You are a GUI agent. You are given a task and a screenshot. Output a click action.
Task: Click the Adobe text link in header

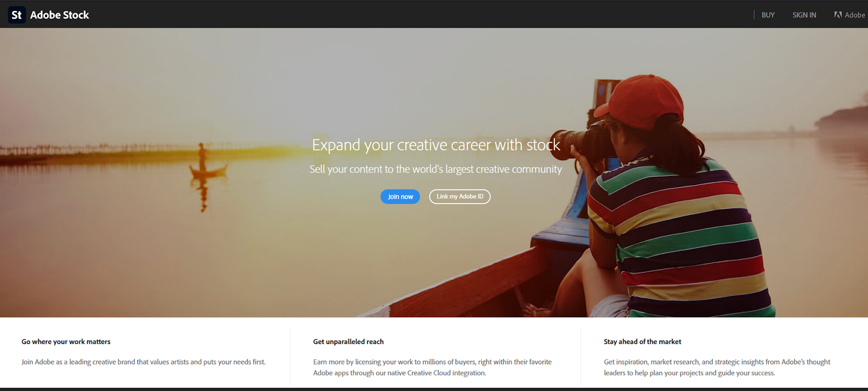(x=855, y=15)
